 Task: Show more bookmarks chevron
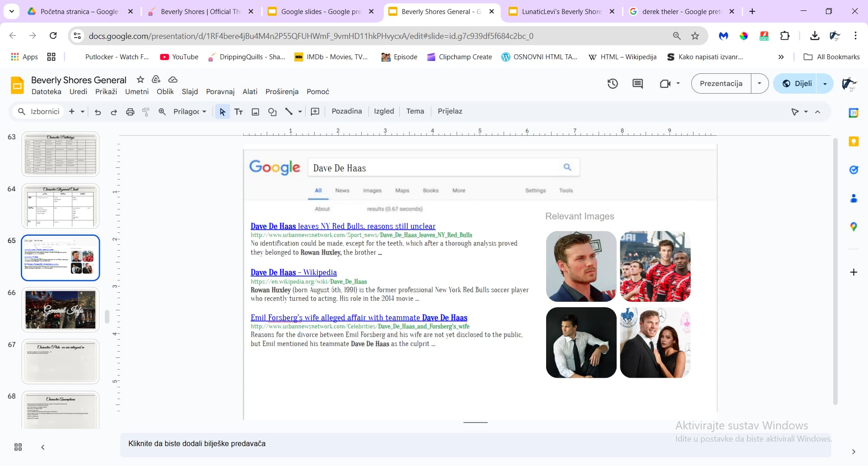pos(781,57)
